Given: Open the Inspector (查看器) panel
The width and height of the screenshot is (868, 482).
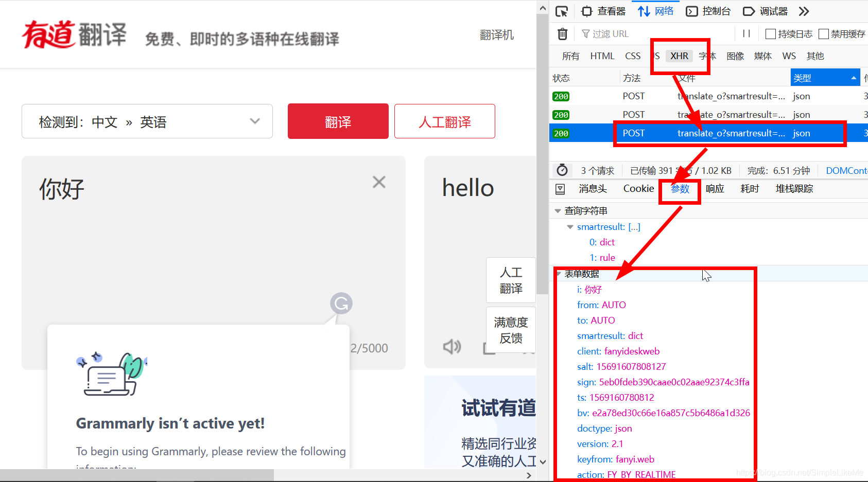Looking at the screenshot, I should pos(603,11).
